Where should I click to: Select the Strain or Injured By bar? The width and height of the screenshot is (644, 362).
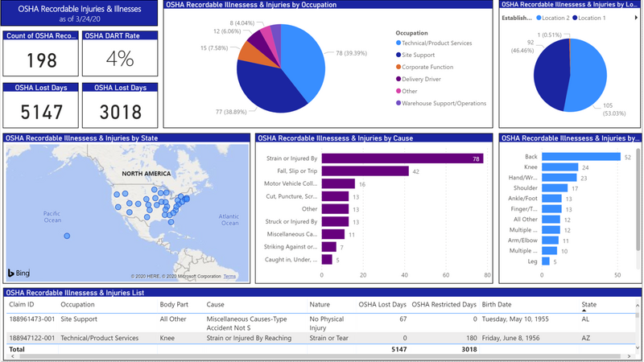(x=402, y=158)
